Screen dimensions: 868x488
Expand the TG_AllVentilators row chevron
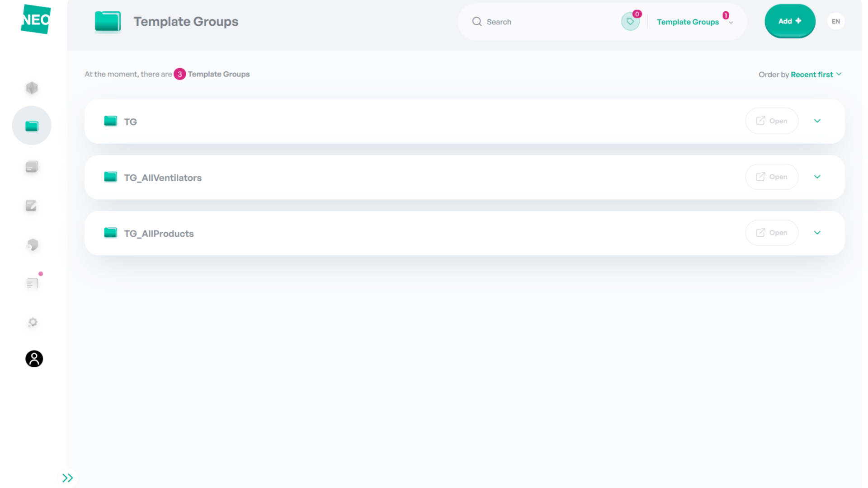817,177
